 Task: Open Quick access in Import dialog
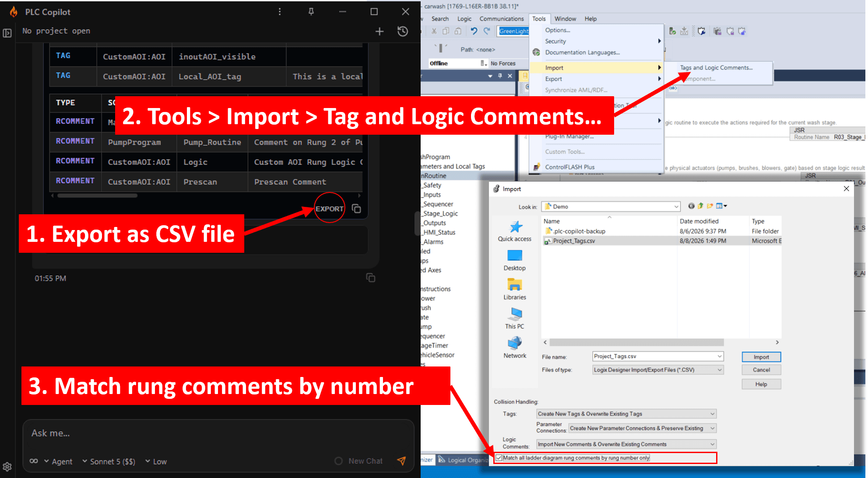[514, 231]
